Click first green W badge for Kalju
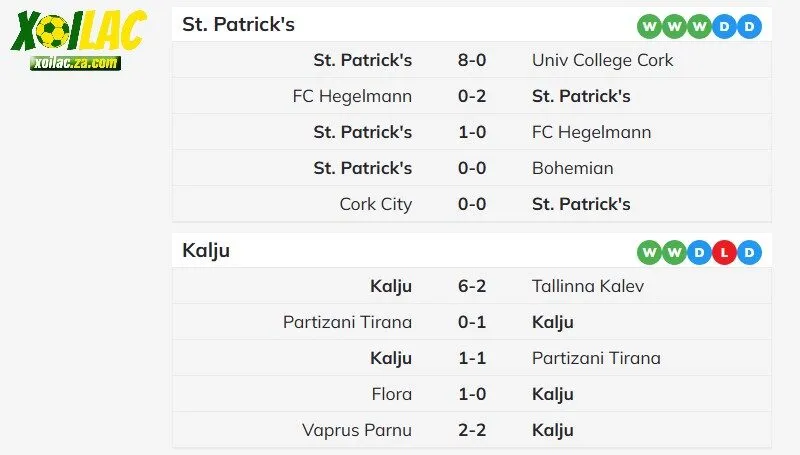The width and height of the screenshot is (800, 455). 649,252
